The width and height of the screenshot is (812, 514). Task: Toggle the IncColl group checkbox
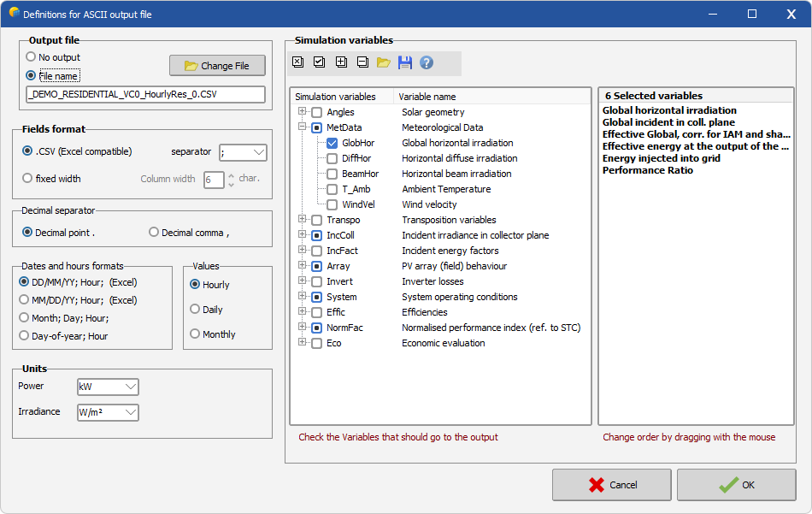click(317, 236)
